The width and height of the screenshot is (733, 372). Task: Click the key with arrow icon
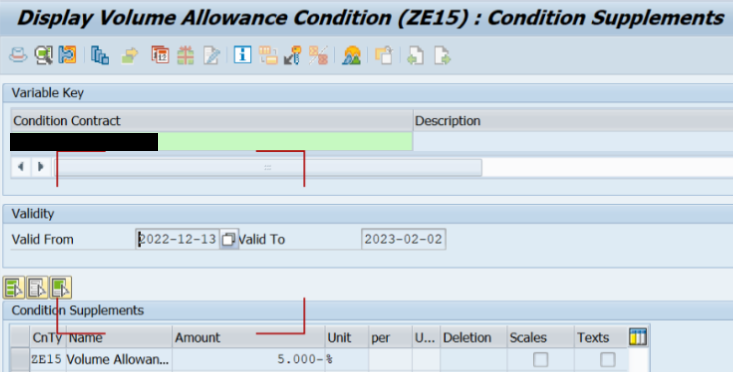coord(293,55)
